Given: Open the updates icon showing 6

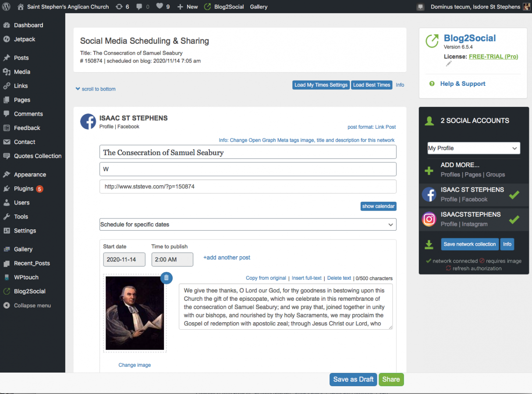Looking at the screenshot, I should [x=119, y=7].
